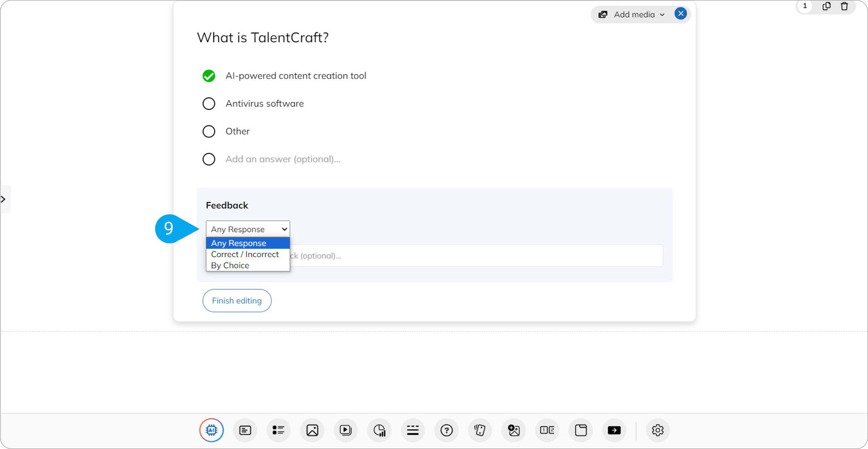Insert a bulleted list block
Image resolution: width=868 pixels, height=449 pixels.
coord(278,430)
